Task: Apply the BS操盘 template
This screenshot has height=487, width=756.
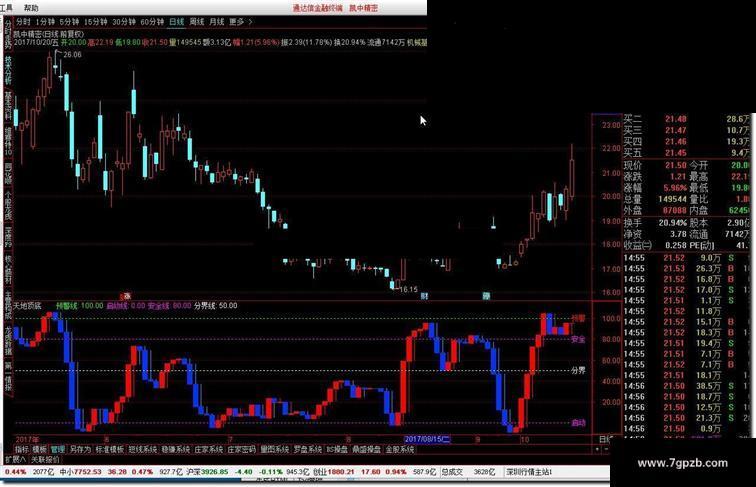Action: 337,449
